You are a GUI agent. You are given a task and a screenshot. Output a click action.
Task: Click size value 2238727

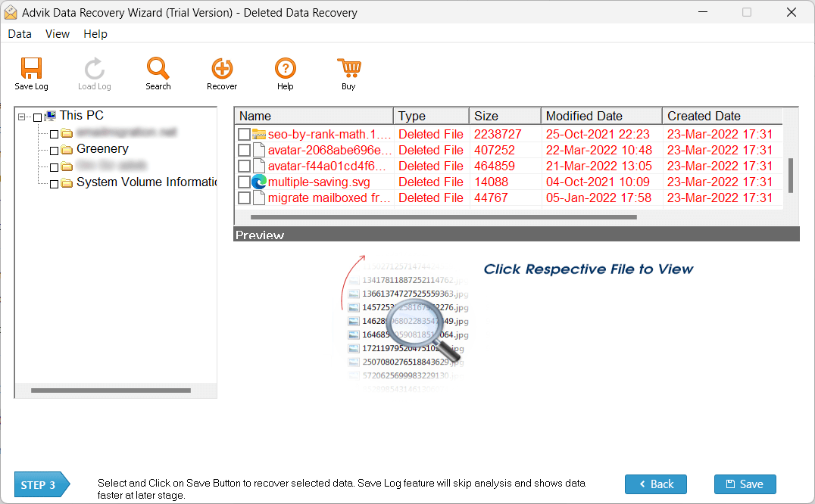(x=498, y=135)
